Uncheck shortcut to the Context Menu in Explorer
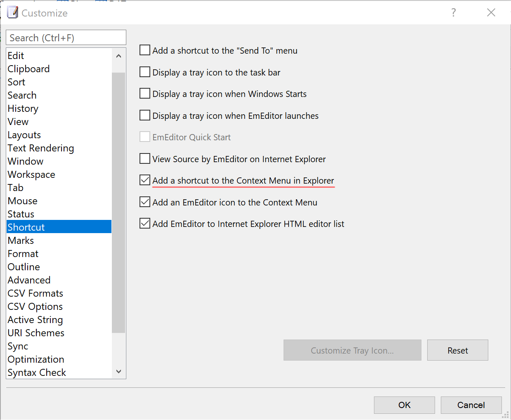 (145, 180)
